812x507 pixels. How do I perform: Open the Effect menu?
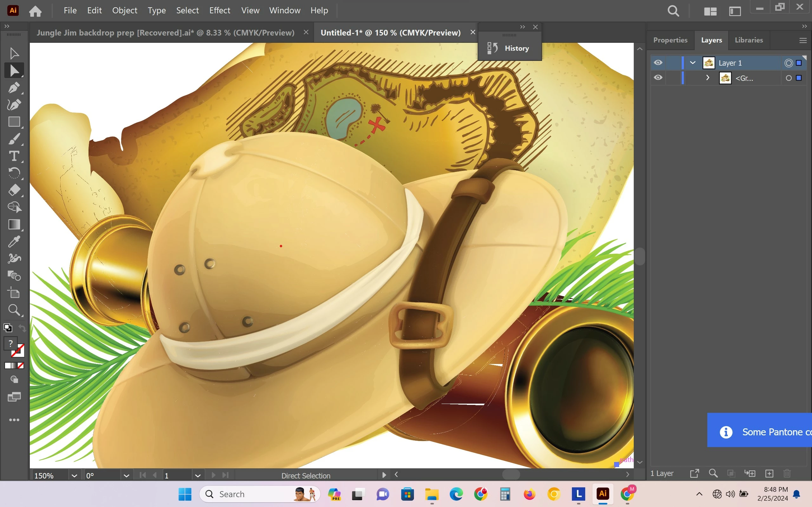(x=220, y=10)
